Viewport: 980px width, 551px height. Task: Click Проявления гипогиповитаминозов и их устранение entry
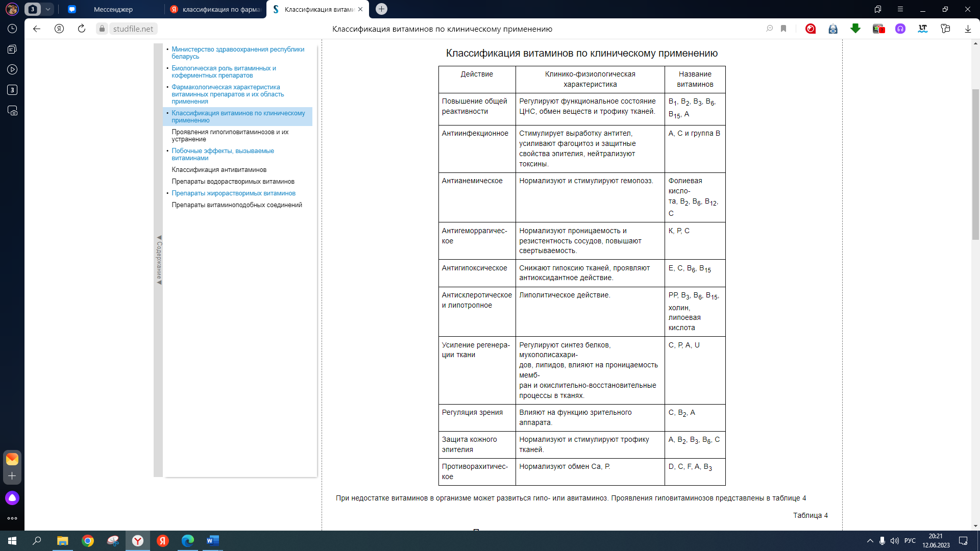(x=230, y=136)
